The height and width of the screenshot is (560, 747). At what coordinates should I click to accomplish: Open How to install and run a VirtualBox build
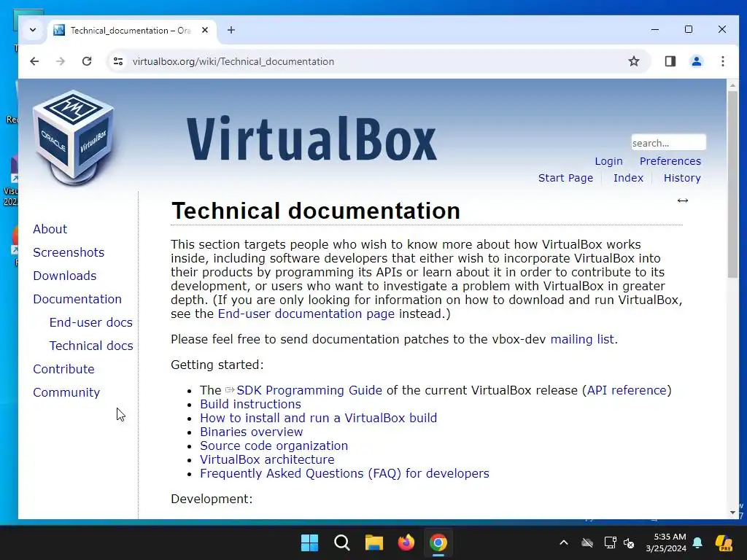[x=318, y=418]
